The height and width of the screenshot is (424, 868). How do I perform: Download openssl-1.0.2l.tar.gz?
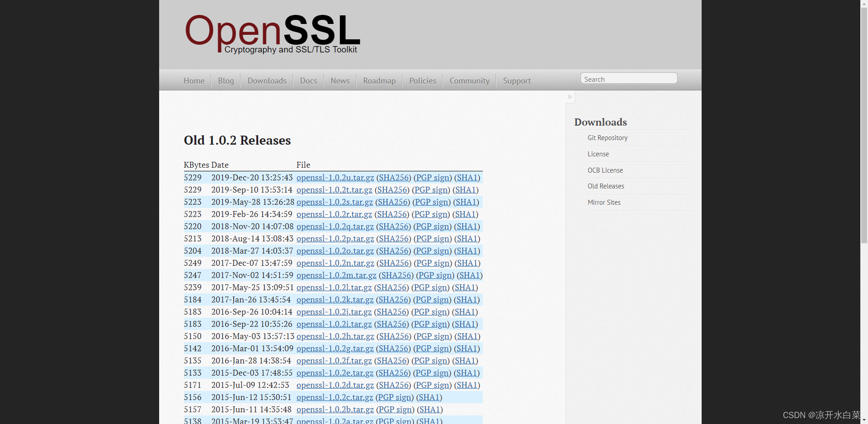click(334, 287)
